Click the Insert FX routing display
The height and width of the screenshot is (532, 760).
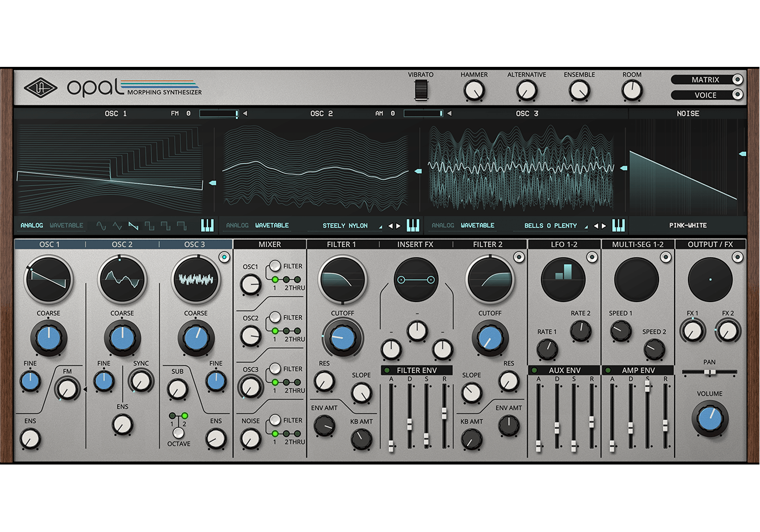[x=416, y=280]
